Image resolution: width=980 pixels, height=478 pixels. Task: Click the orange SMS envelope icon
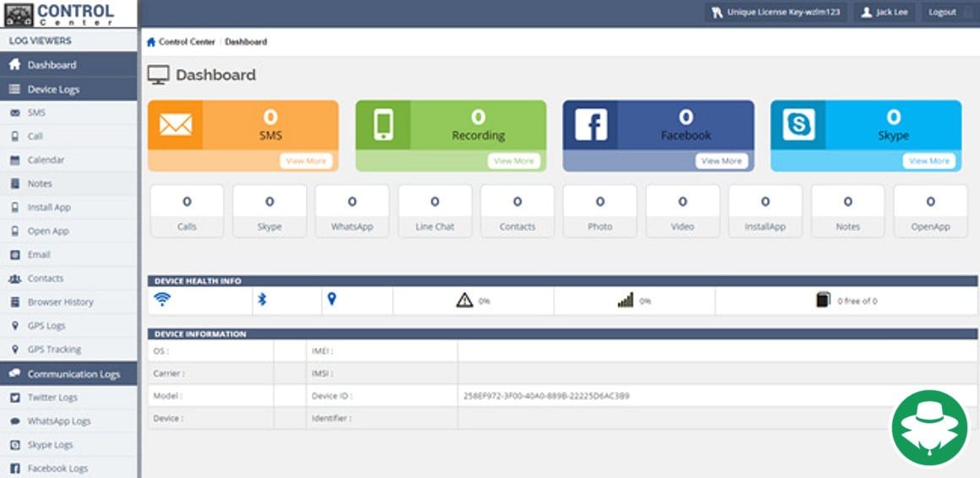175,125
